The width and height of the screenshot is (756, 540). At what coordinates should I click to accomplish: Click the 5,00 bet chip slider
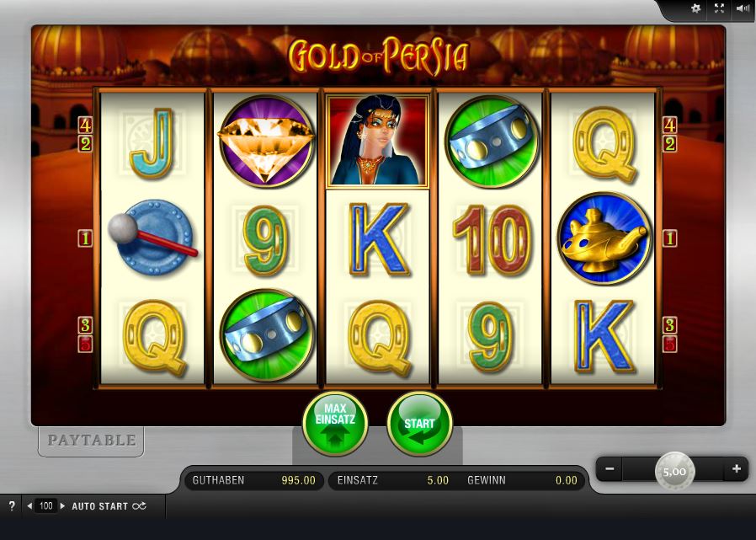tap(674, 471)
